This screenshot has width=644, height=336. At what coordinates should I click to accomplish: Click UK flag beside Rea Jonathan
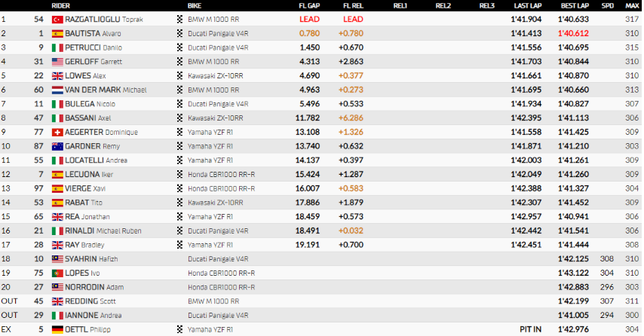tap(57, 217)
